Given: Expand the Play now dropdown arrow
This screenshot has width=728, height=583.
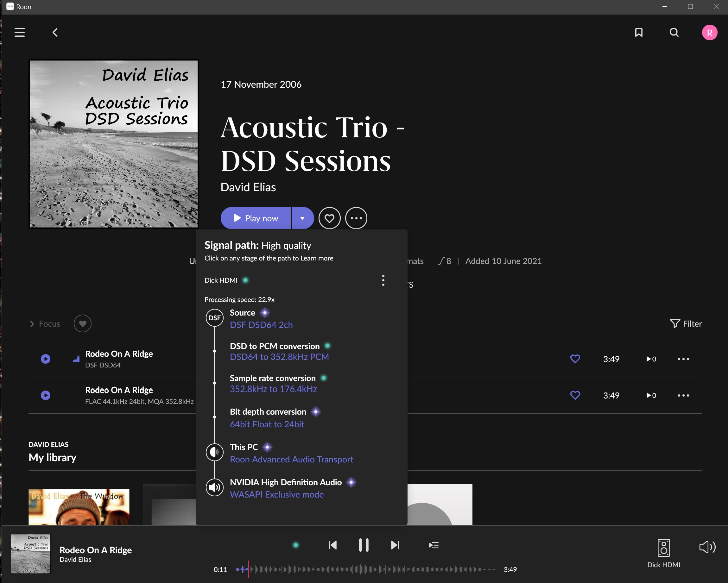Looking at the screenshot, I should coord(302,218).
